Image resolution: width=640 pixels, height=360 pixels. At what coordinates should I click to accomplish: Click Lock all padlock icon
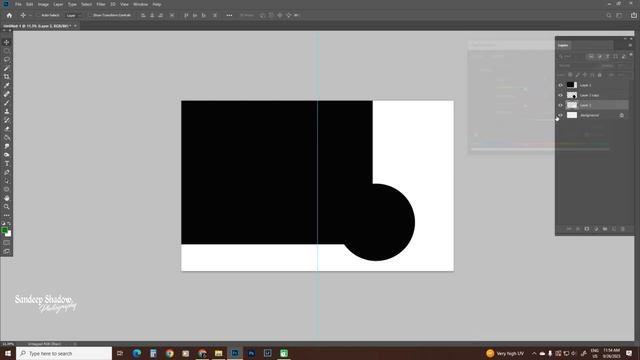[600, 75]
